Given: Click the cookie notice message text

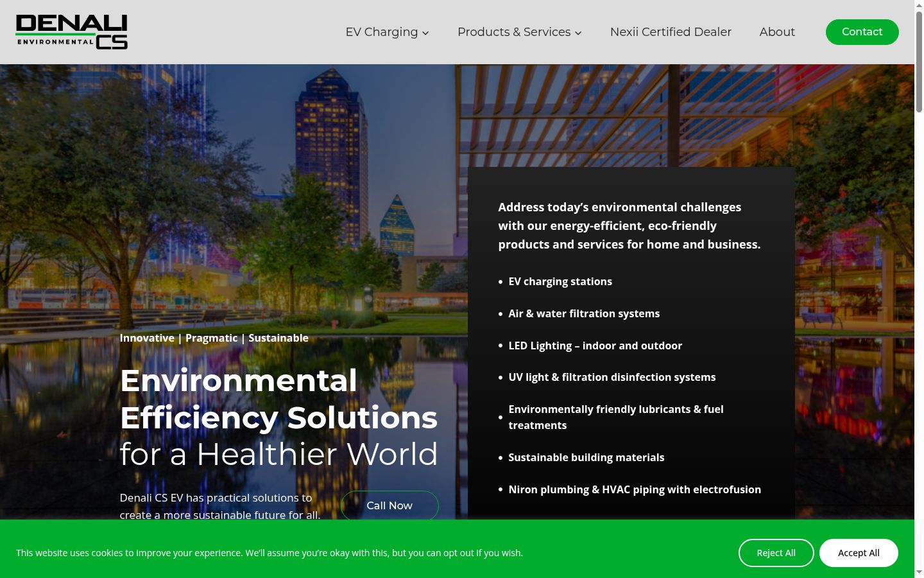Looking at the screenshot, I should (269, 553).
